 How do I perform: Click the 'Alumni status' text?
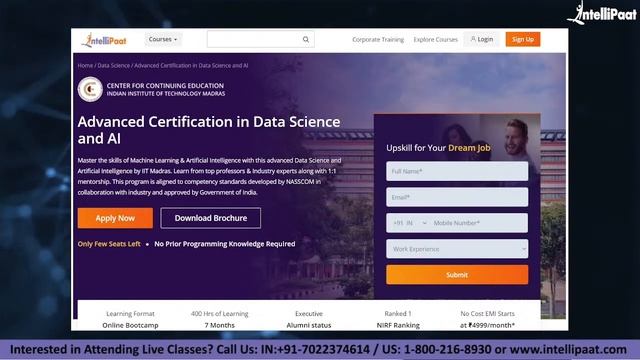pos(309,325)
